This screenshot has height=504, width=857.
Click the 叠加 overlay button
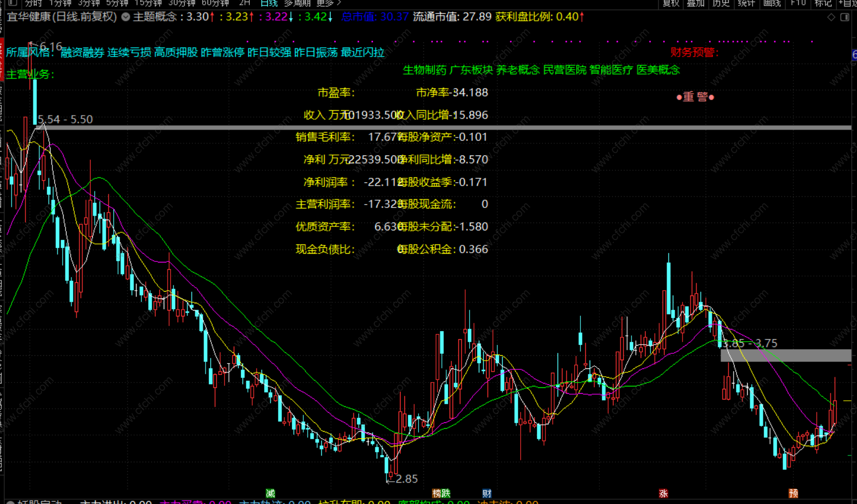pos(696,3)
